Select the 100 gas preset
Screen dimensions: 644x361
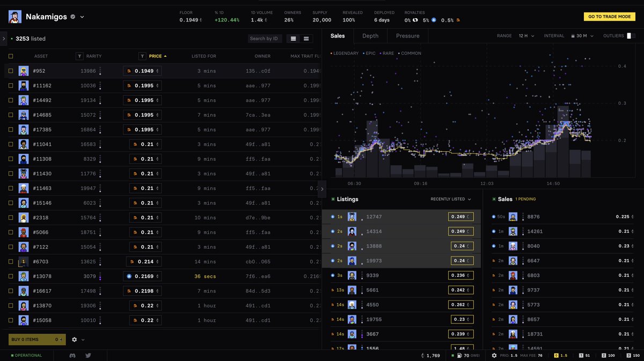609,355
